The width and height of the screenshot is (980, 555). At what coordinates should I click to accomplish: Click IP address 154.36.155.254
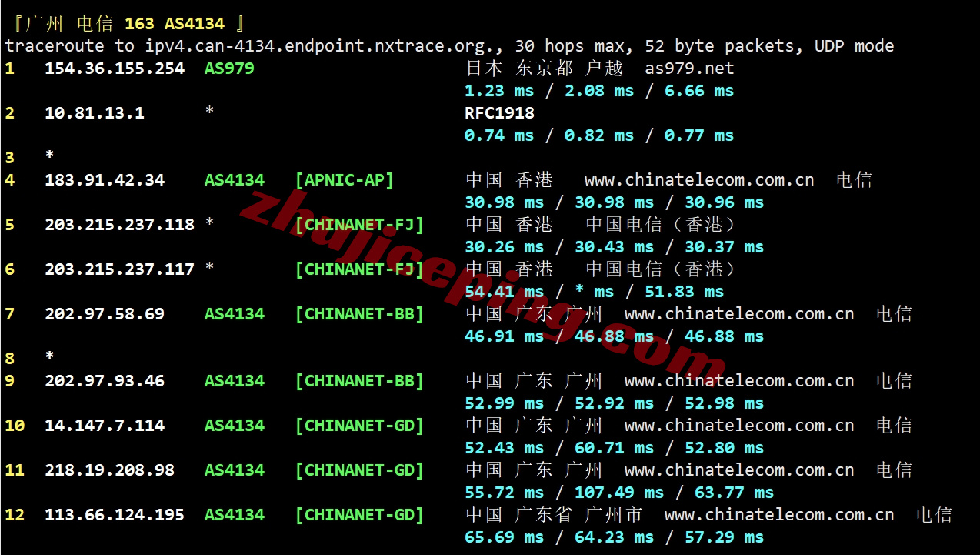[115, 69]
